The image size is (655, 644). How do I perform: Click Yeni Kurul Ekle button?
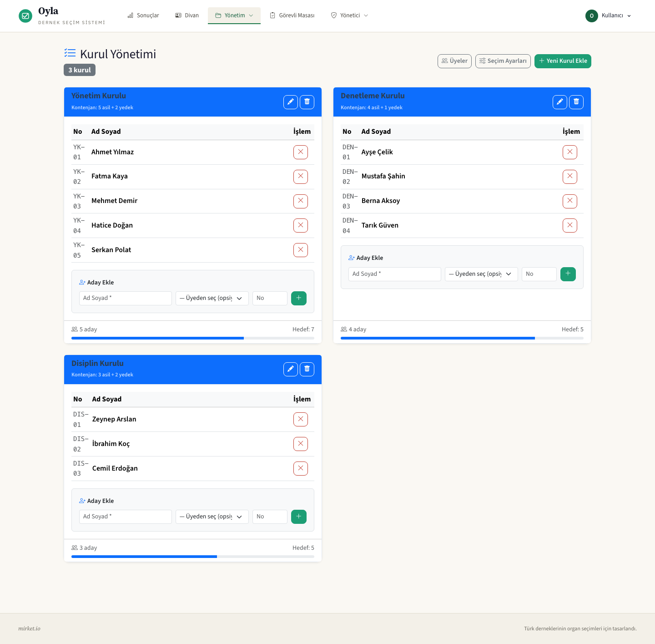coord(563,61)
